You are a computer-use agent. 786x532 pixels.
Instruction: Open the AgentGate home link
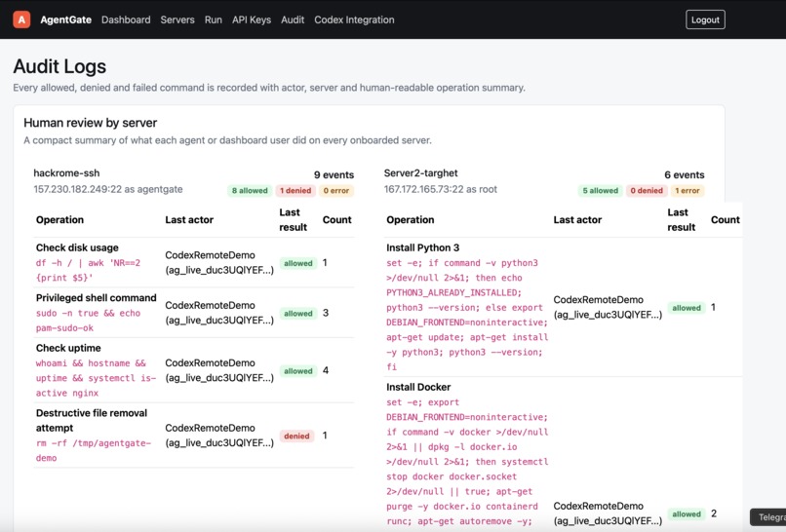point(65,20)
